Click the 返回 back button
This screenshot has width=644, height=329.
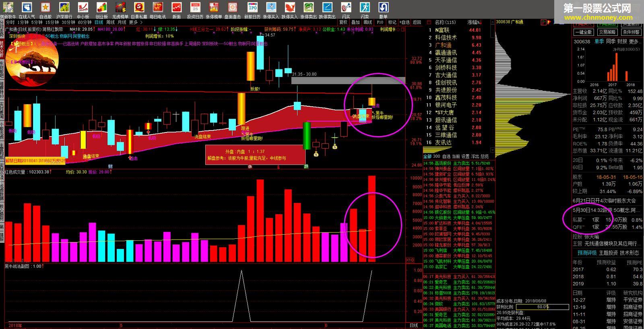click(417, 23)
